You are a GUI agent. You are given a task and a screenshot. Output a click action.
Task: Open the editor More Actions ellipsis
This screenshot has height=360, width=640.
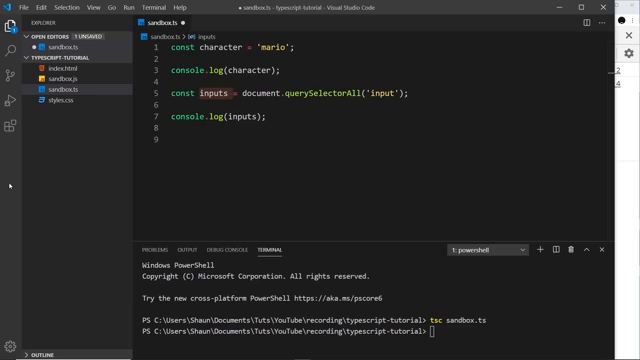602,23
